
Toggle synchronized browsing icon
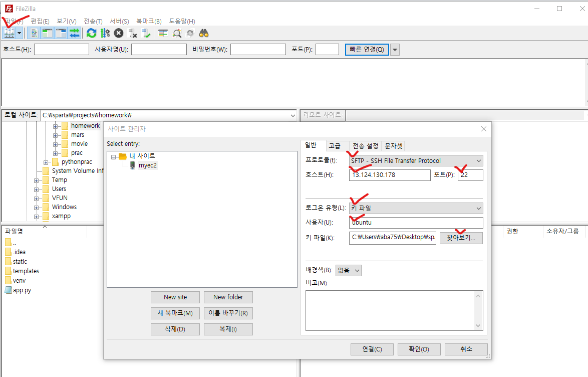[190, 33]
